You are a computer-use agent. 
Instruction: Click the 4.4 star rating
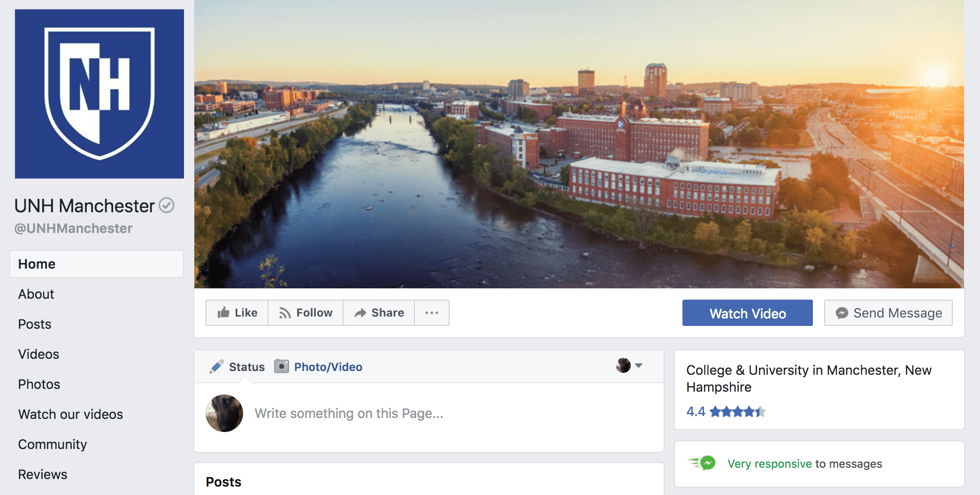(x=726, y=412)
